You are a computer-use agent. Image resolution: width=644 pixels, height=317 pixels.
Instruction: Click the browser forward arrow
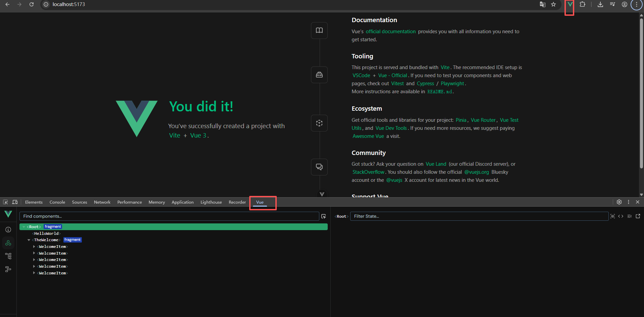click(x=19, y=4)
